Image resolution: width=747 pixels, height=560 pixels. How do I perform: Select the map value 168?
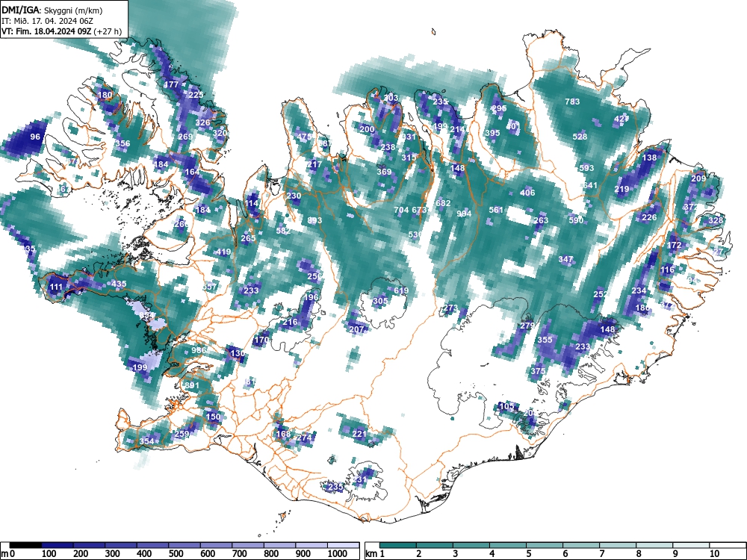[283, 435]
